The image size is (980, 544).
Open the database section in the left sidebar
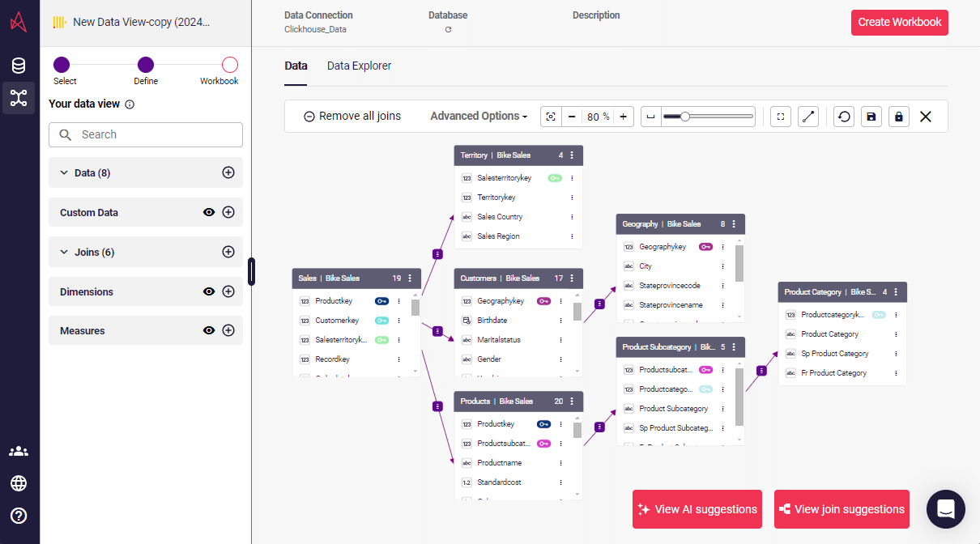(x=18, y=66)
